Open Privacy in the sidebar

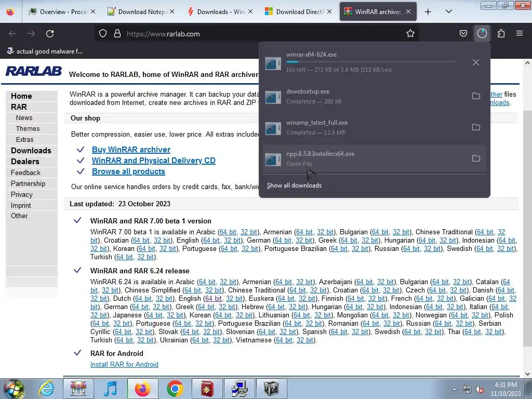(22, 194)
